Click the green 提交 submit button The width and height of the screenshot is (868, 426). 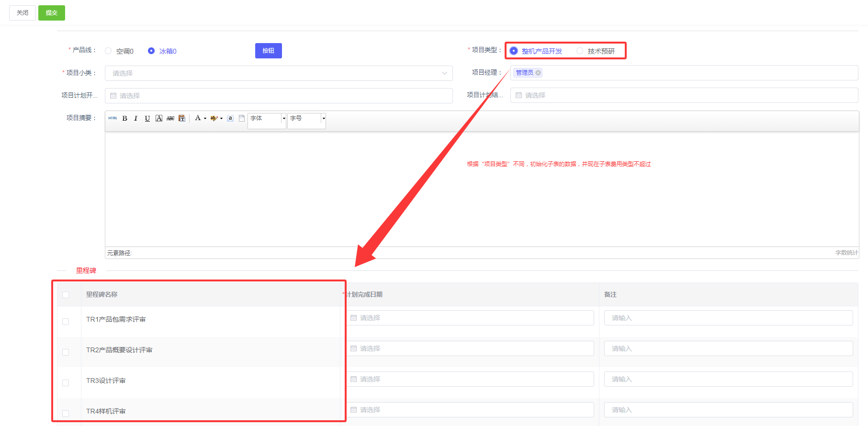coord(51,13)
